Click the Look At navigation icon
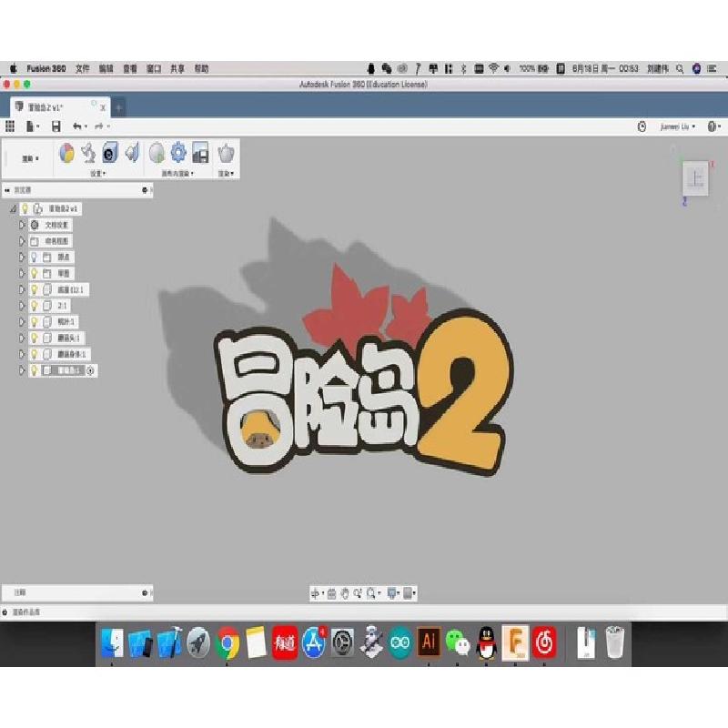 (x=331, y=593)
